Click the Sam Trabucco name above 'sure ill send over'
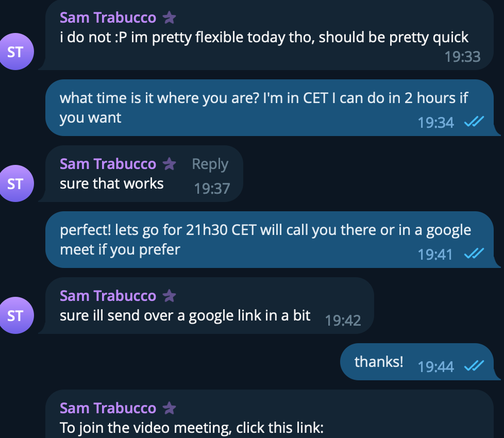 (x=108, y=296)
